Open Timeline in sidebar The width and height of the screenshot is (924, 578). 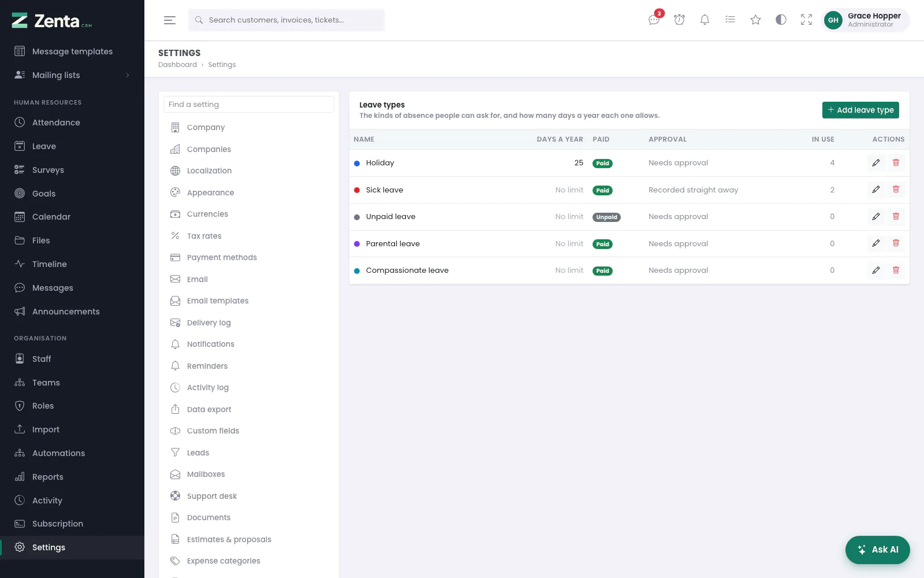pyautogui.click(x=72, y=264)
